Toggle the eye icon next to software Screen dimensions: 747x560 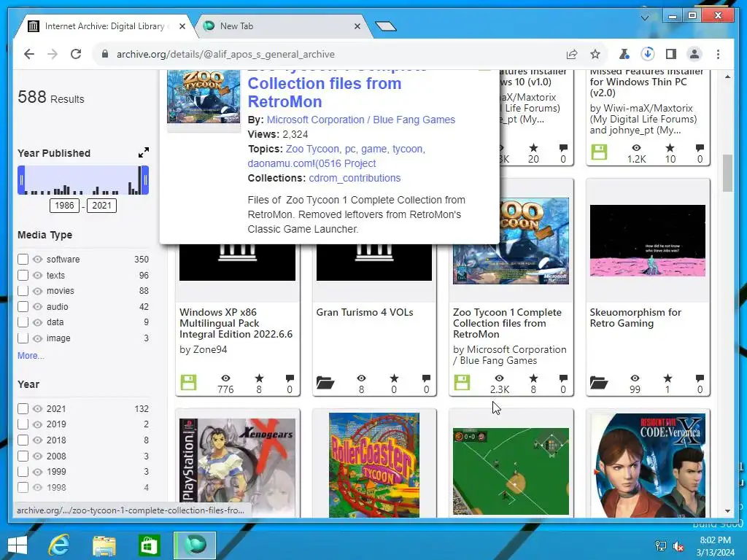coord(38,259)
